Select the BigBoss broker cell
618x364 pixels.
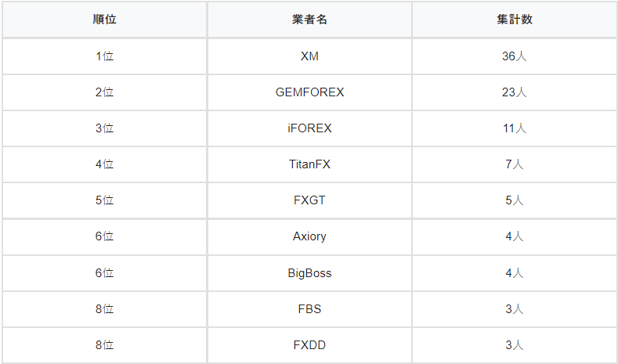coord(309,273)
